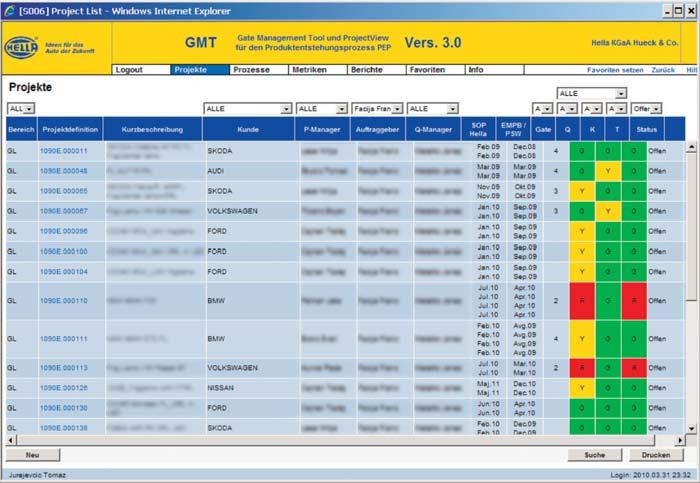Click yellow Q status cell for project 1090E.000111
This screenshot has width=700, height=483.
[582, 339]
